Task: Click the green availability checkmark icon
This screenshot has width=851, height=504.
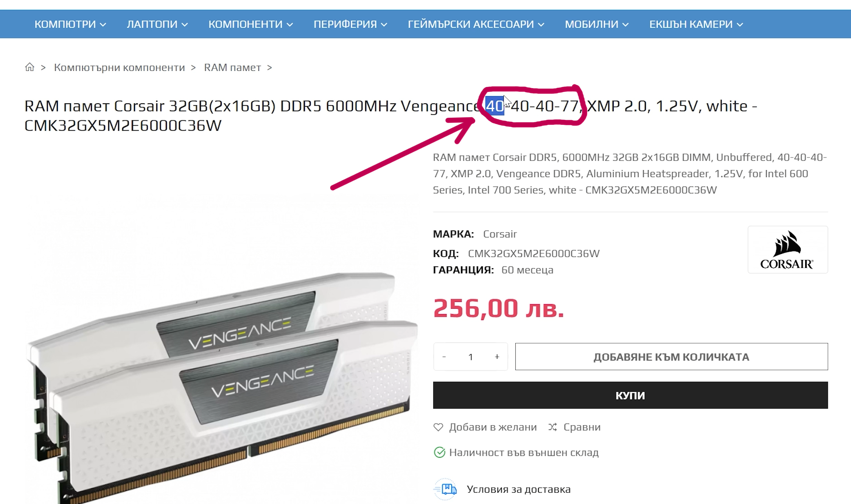Action: [439, 453]
